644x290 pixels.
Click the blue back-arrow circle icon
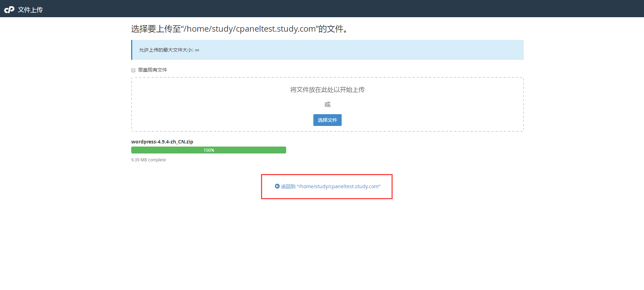(x=277, y=186)
